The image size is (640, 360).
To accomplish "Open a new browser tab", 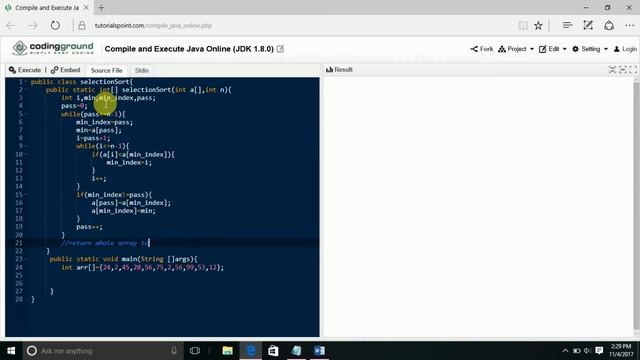I will (x=101, y=7).
